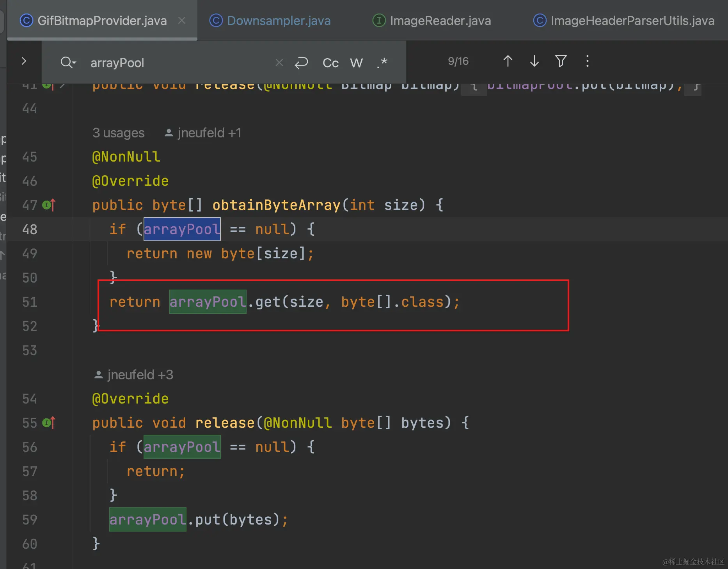Click '.get(size, byte[].class);' on line 51
This screenshot has width=728, height=569.
pyautogui.click(x=353, y=302)
